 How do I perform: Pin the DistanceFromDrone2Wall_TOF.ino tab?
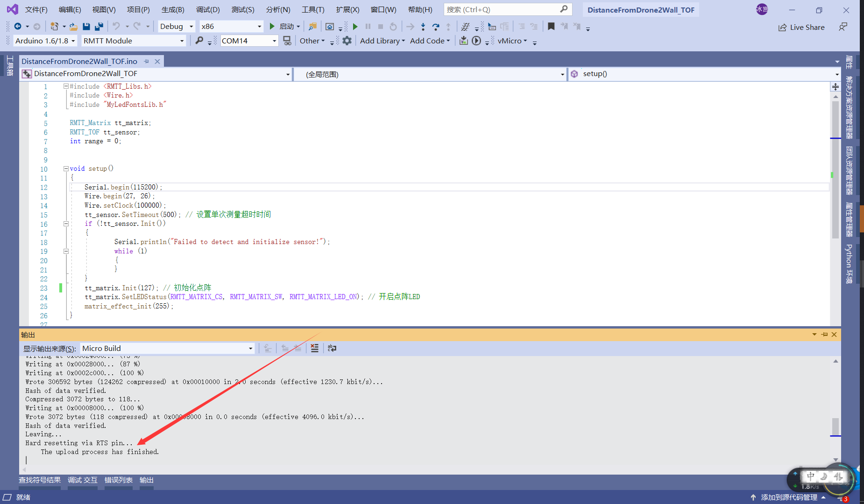pos(146,61)
